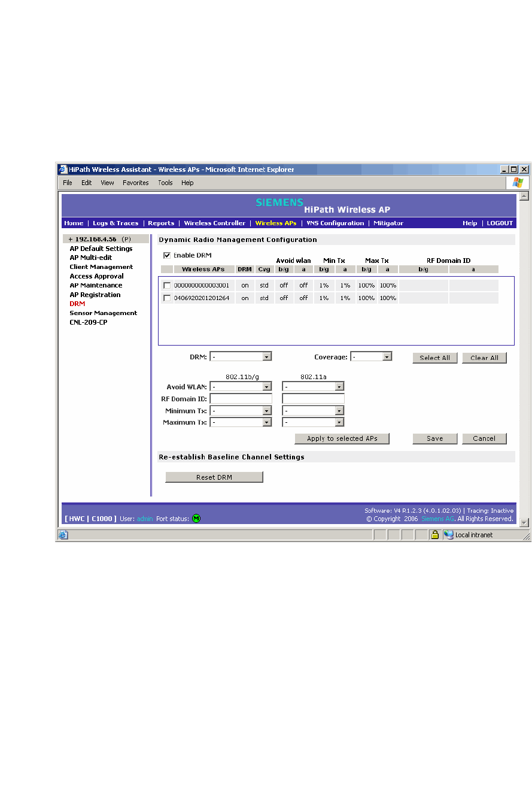This screenshot has height=787, width=532.
Task: Go to the Logs & Traces tab
Action: 115,223
